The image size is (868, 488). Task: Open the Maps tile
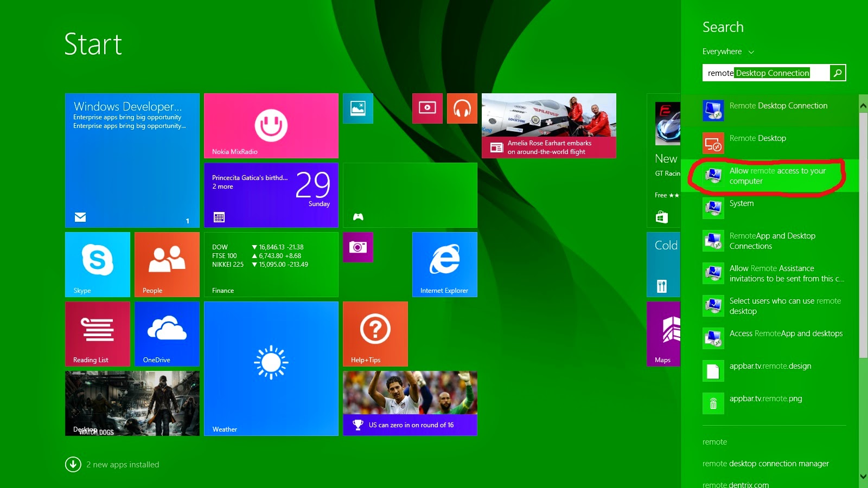click(x=663, y=334)
